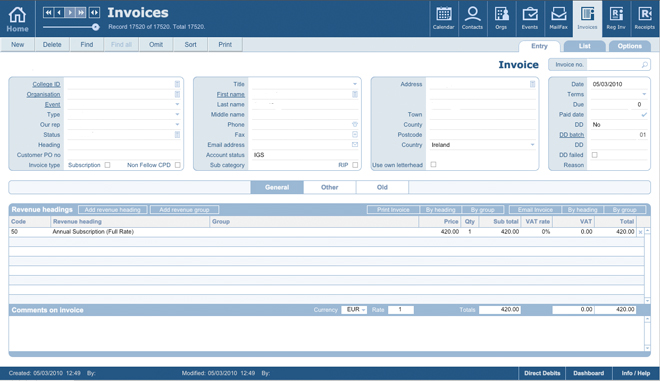The width and height of the screenshot is (660, 381).
Task: Open the EUR currency dropdown
Action: coord(354,310)
